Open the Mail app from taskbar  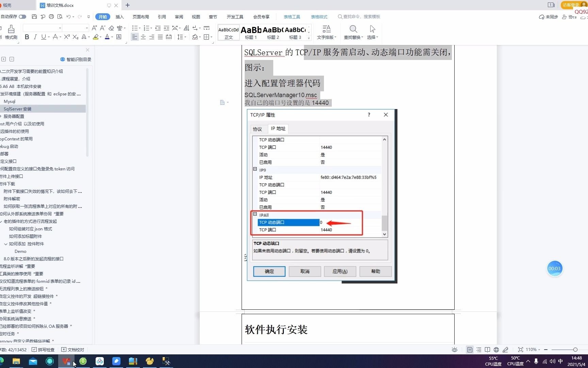(x=33, y=361)
